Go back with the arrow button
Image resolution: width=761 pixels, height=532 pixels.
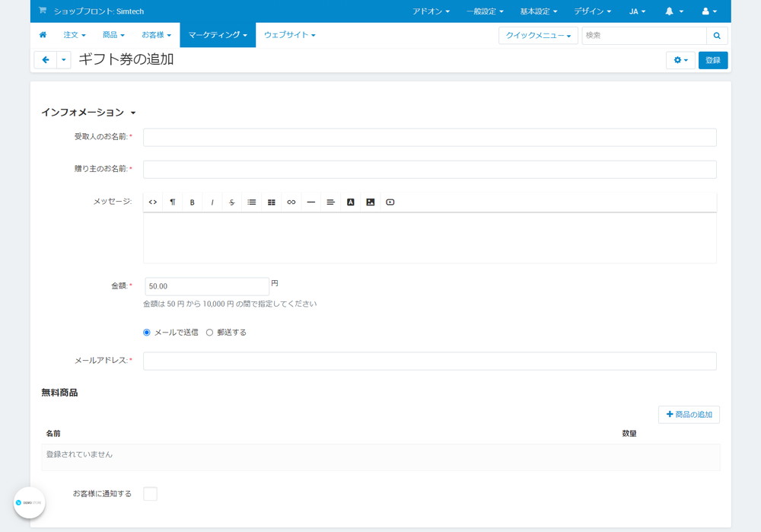click(46, 59)
